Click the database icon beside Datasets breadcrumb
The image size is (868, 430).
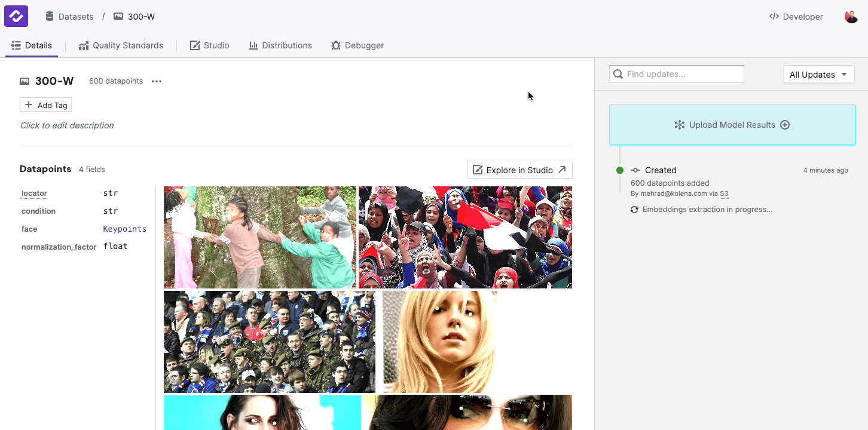(x=49, y=16)
